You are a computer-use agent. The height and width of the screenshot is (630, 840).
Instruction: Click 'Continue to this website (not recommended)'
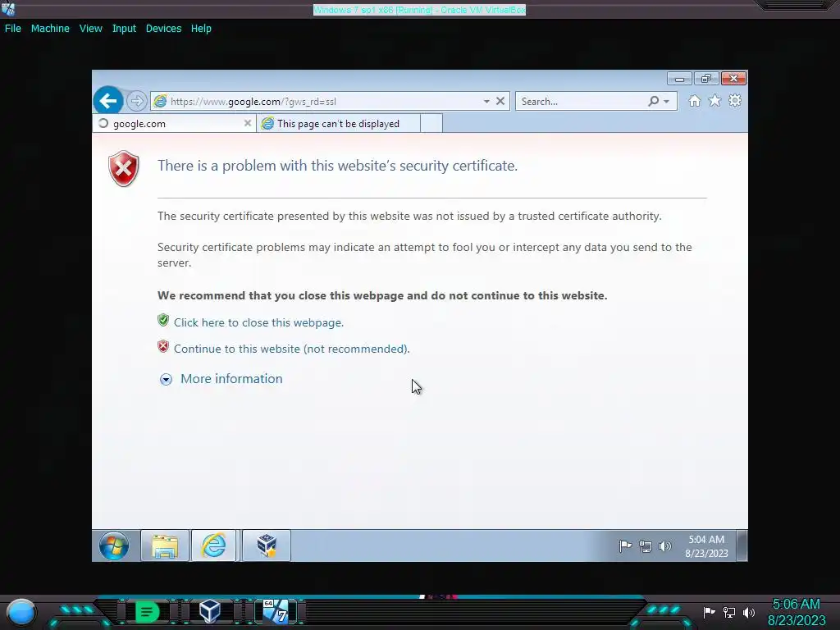[x=292, y=349]
